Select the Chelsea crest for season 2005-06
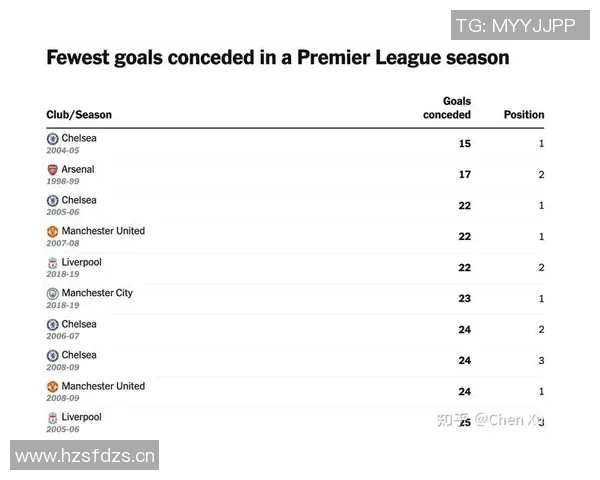600x480 pixels. click(53, 201)
